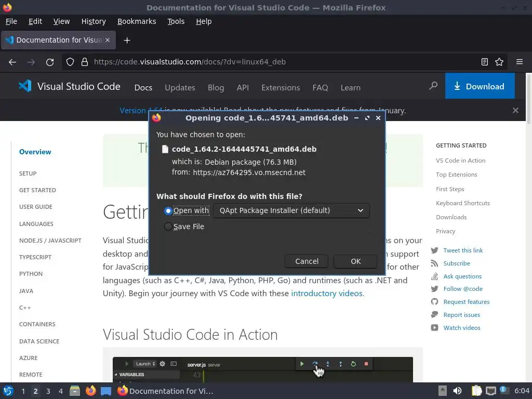
Task: Click the Ask questions Stack Overflow icon
Action: point(435,276)
